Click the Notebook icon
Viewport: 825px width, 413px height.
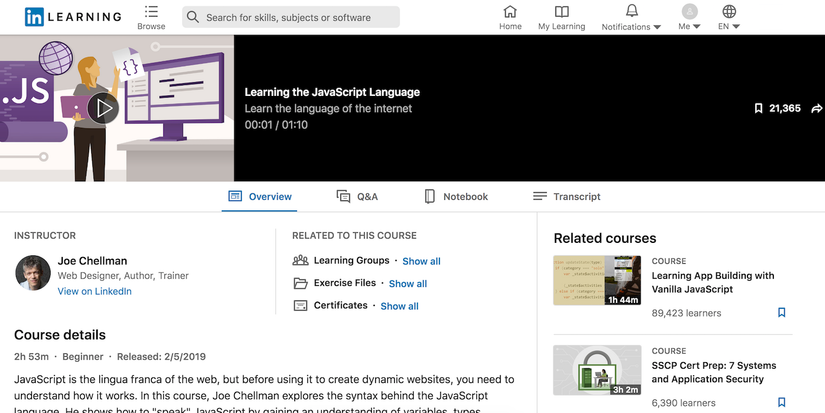(x=429, y=197)
